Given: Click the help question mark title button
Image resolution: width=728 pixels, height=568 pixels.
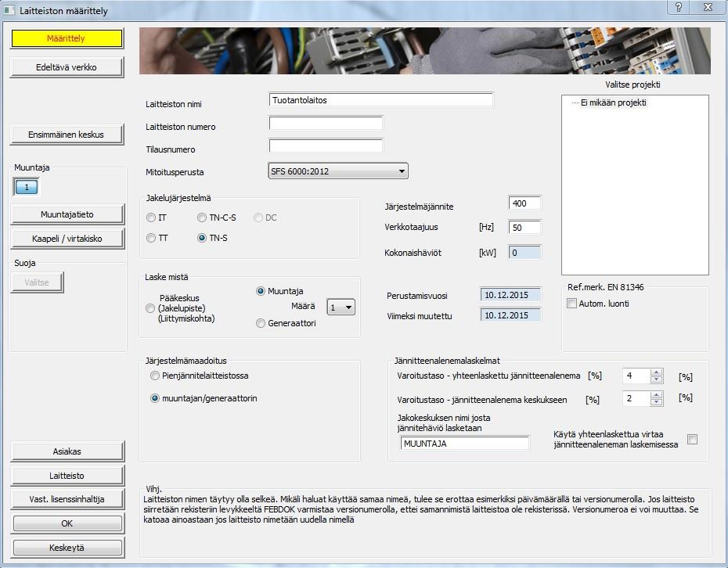Looking at the screenshot, I should 679,7.
